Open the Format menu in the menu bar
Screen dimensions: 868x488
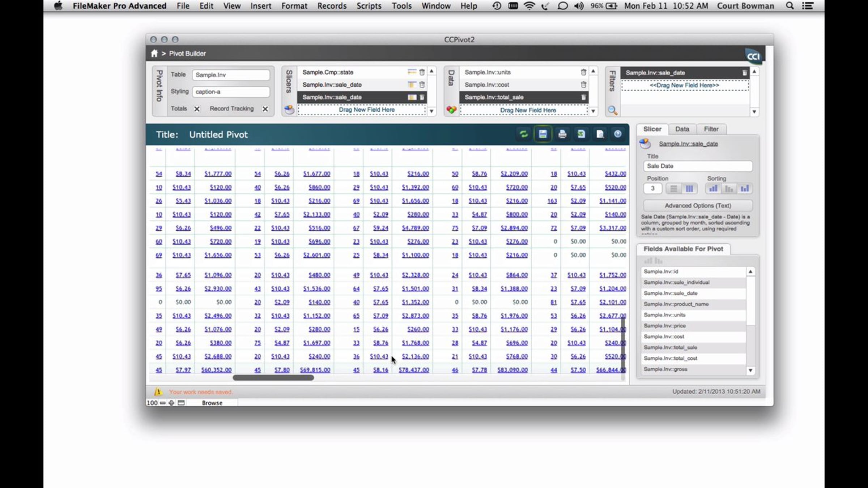pos(294,6)
